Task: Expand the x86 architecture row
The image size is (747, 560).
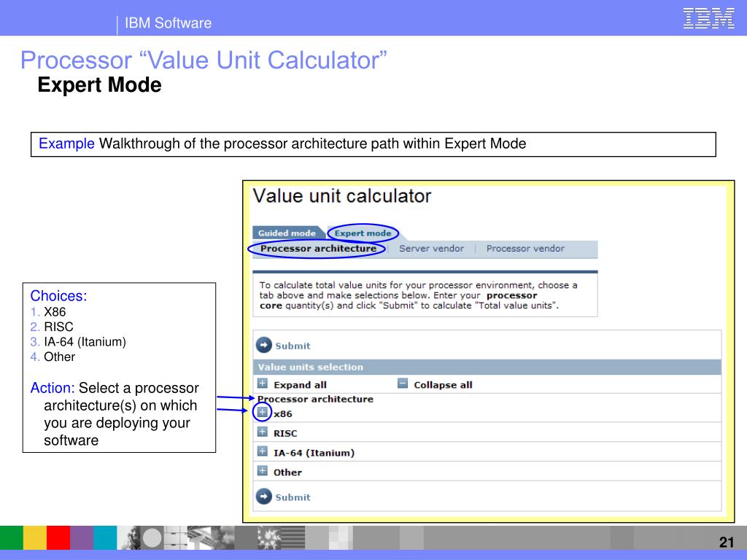Action: (262, 412)
